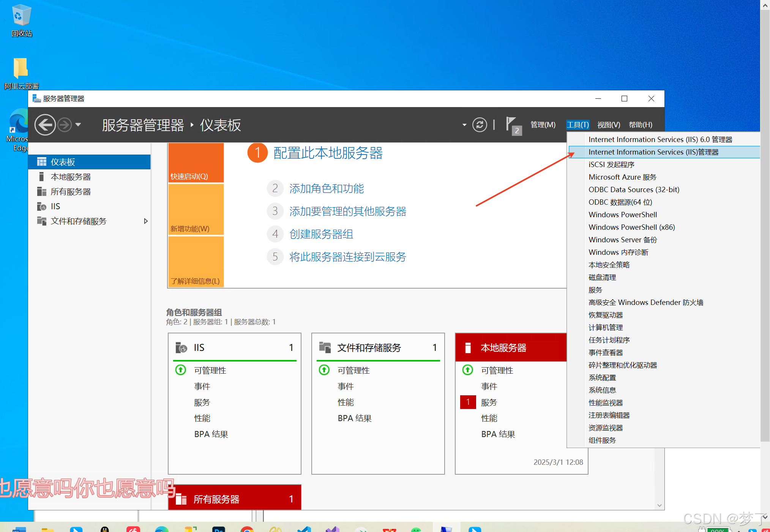770x532 pixels.
Task: Select Internet Information Services (IIS) Manager entry
Action: [653, 152]
